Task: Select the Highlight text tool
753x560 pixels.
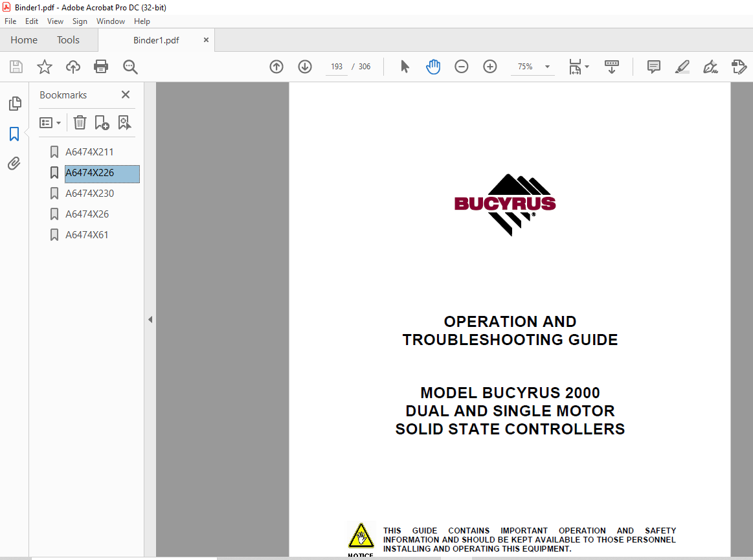Action: (682, 67)
